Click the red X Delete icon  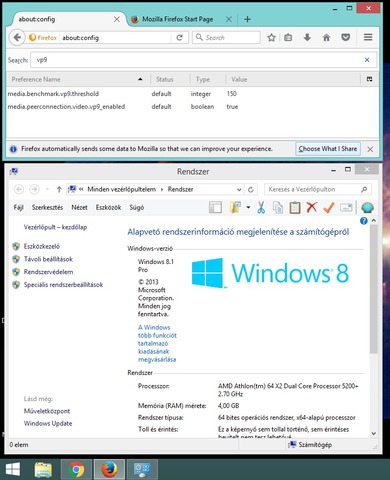point(312,207)
